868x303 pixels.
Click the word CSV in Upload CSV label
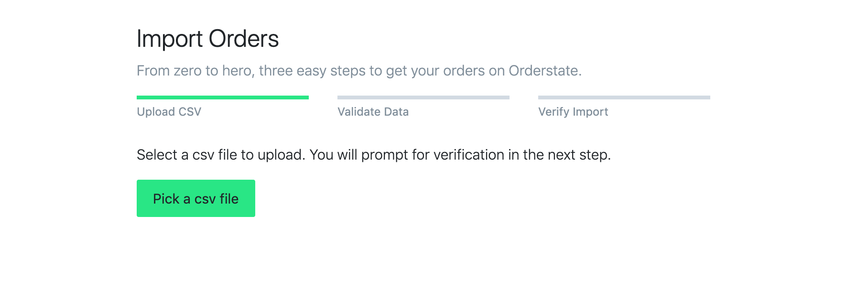(x=190, y=112)
